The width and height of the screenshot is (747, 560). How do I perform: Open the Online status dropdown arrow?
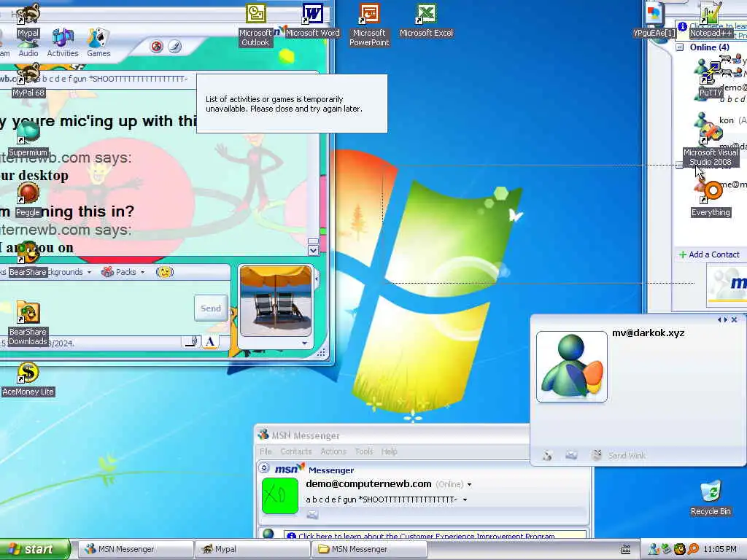pos(469,484)
